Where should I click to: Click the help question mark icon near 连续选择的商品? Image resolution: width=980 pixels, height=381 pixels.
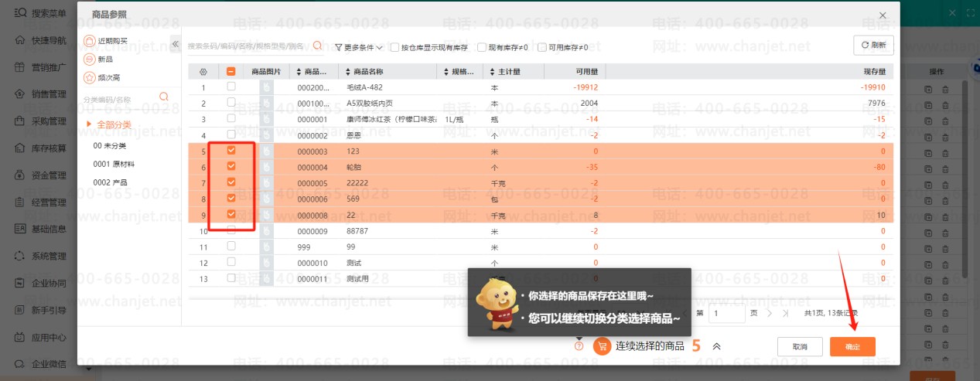click(579, 346)
